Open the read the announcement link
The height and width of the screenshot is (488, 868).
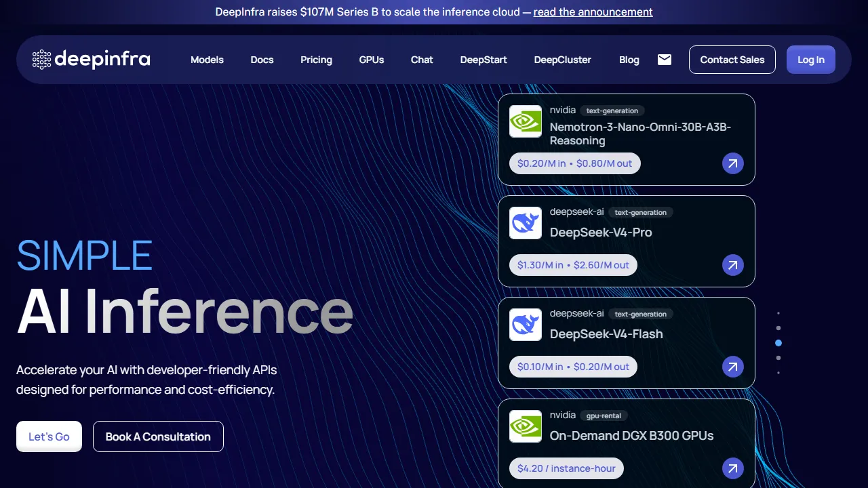coord(593,12)
